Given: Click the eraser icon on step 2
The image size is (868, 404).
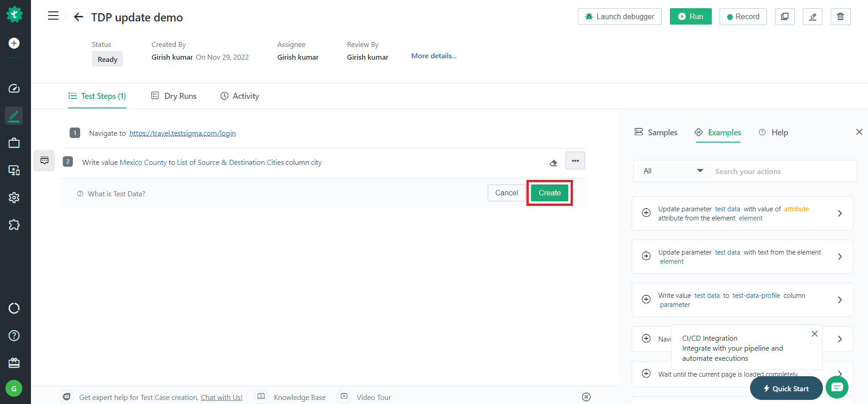Looking at the screenshot, I should tap(553, 163).
